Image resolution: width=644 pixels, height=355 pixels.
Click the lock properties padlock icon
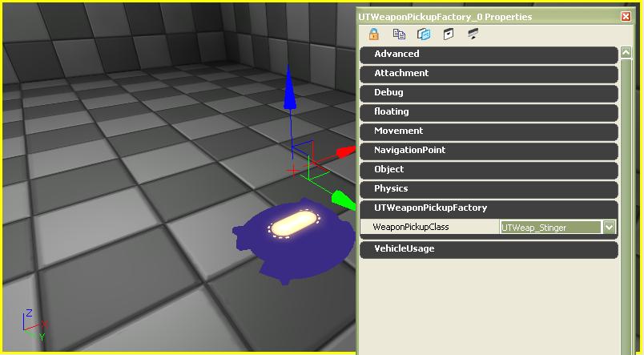pos(373,34)
